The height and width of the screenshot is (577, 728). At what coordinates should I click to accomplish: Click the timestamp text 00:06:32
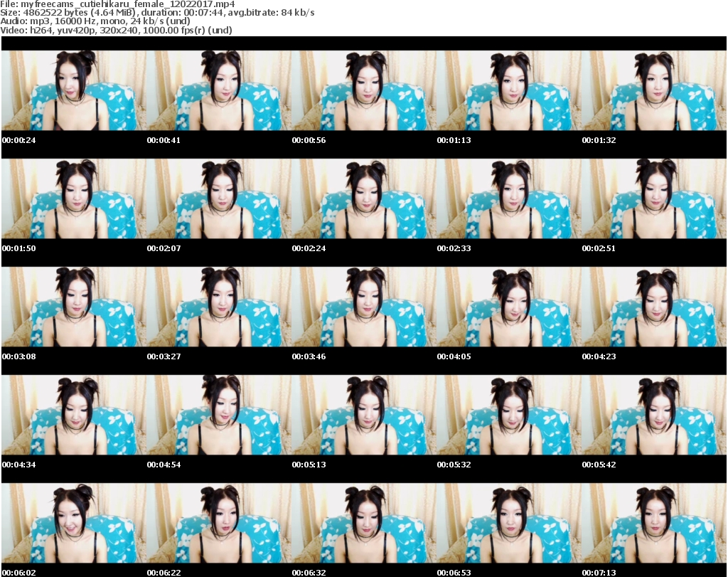point(309,573)
